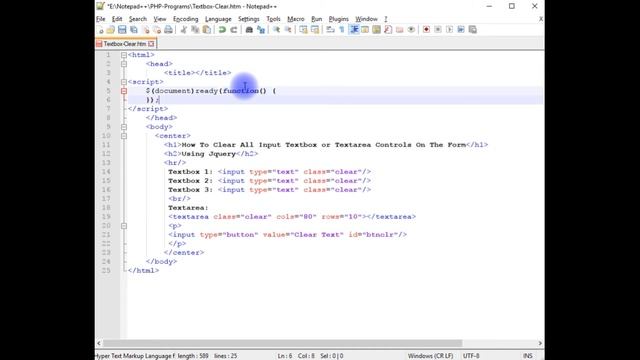This screenshot has width=640, height=360.
Task: Open the User Defined Language icon
Action: click(365, 30)
